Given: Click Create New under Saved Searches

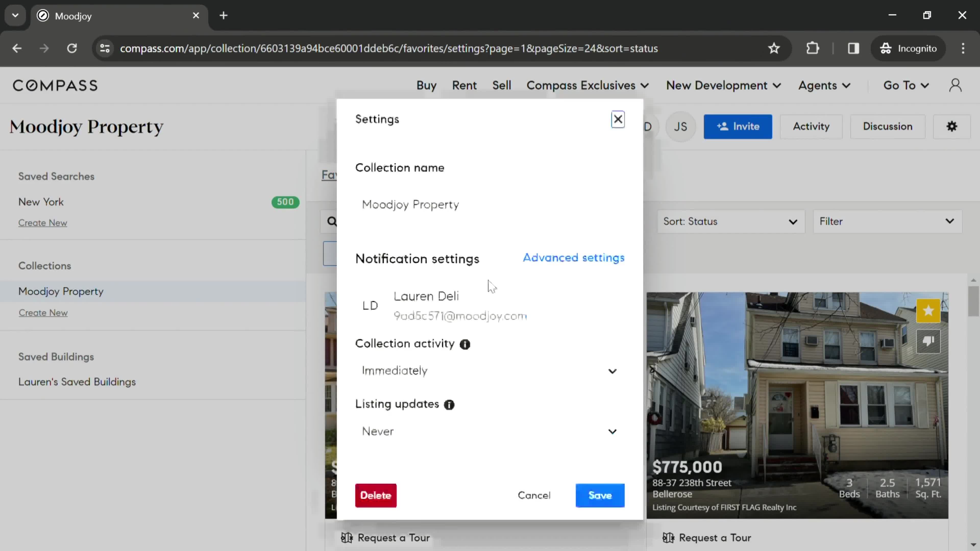Looking at the screenshot, I should coord(43,223).
